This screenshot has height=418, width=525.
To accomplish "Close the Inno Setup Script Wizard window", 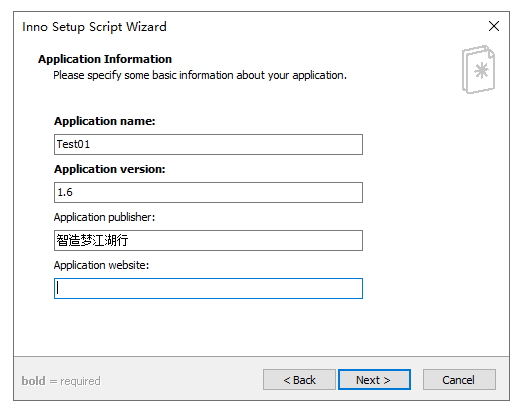I will click(494, 26).
